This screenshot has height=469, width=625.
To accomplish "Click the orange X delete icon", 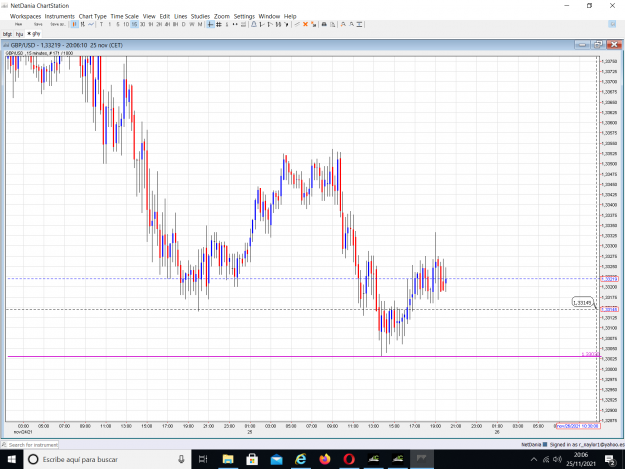I will 305,24.
